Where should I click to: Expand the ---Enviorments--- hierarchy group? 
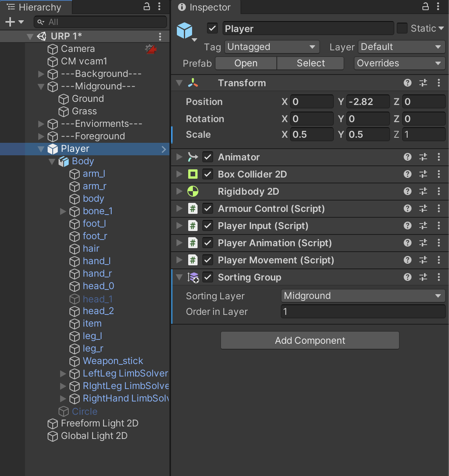tap(41, 124)
